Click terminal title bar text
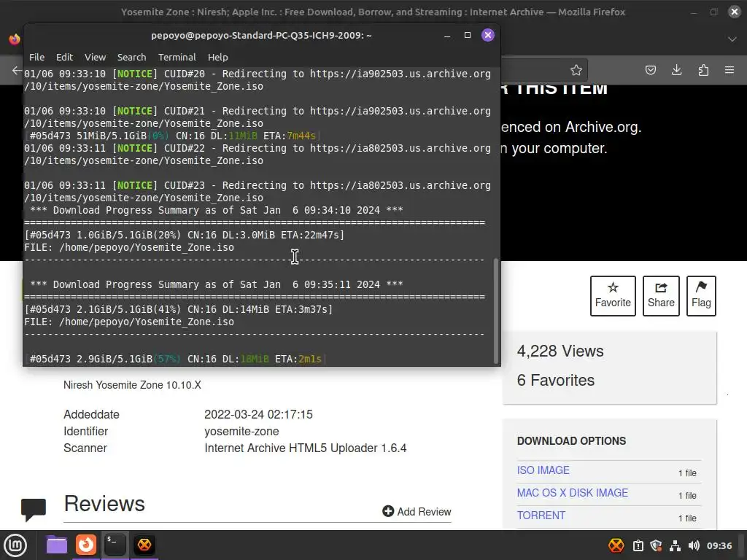Viewport: 747px width, 560px height. [261, 35]
